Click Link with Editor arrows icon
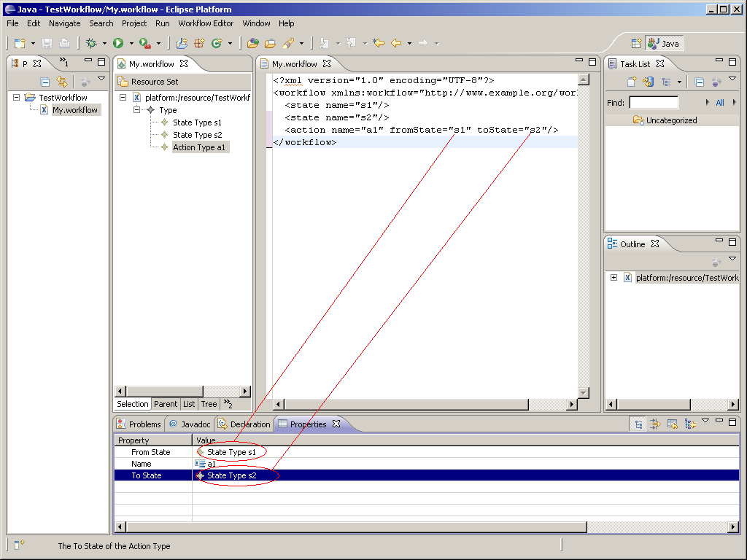Screen dimensions: 747x560 62,82
